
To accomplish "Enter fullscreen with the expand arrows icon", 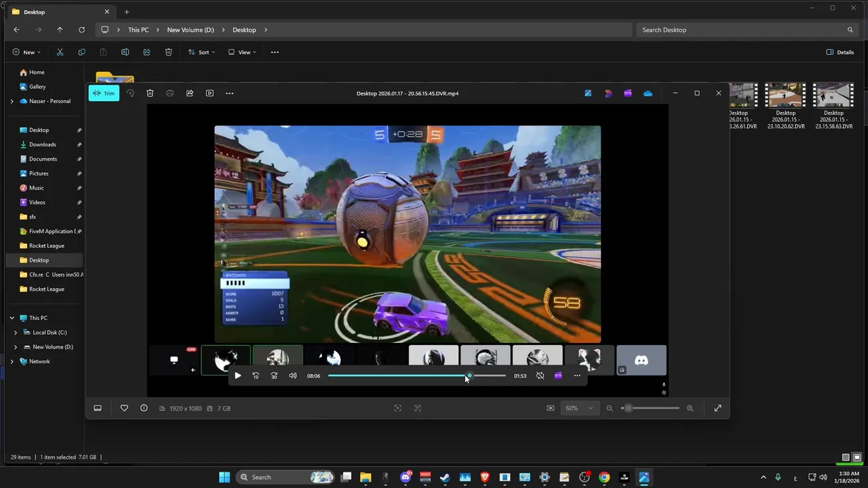I will (x=717, y=408).
